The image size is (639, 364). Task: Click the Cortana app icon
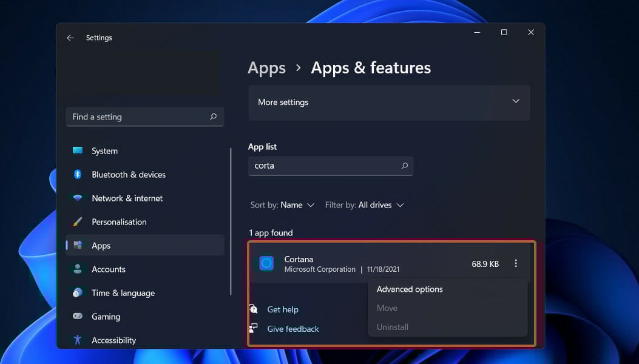point(266,263)
